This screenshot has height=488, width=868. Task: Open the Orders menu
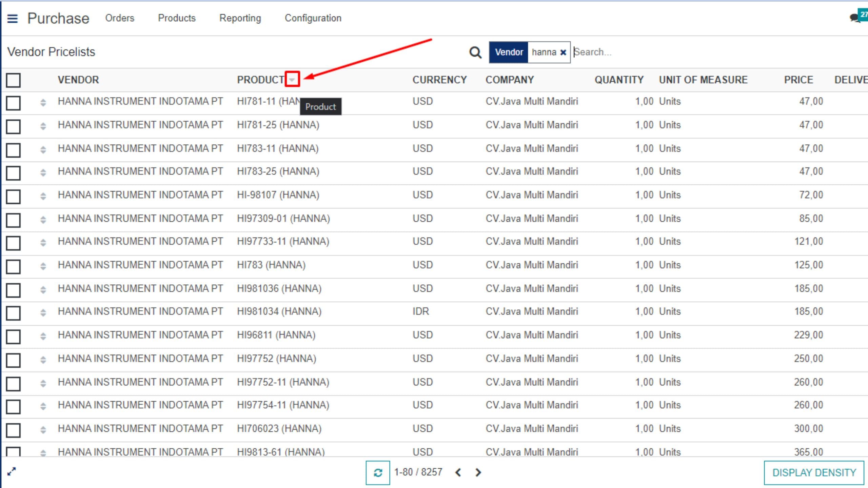tap(120, 18)
